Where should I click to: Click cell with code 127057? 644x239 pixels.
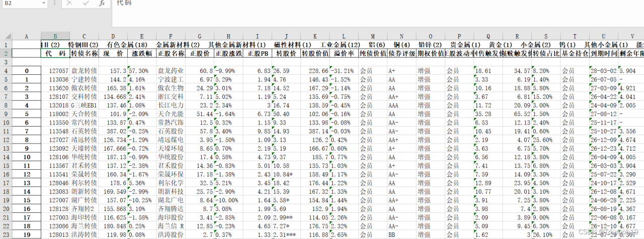tap(55, 71)
